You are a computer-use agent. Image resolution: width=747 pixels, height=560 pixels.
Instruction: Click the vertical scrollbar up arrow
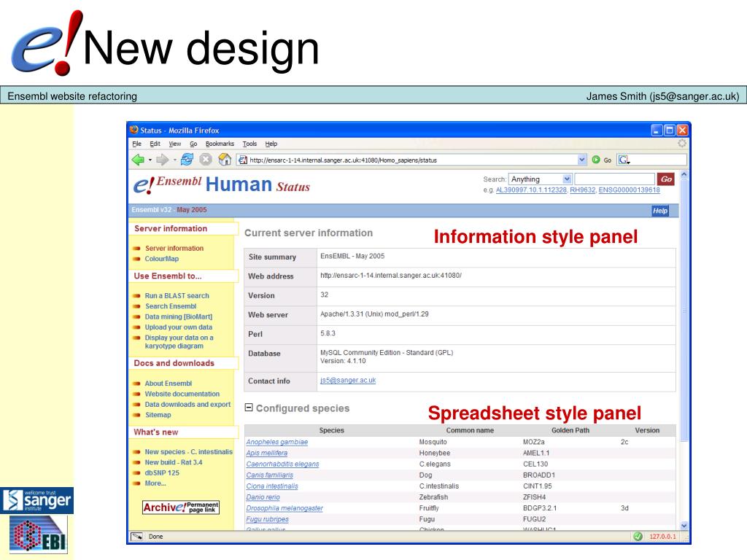[x=684, y=175]
